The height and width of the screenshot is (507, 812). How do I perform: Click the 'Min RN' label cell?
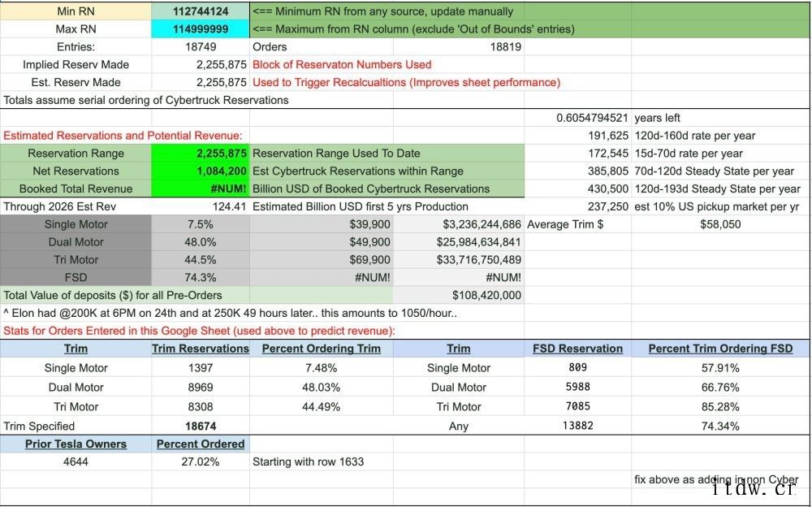point(76,11)
